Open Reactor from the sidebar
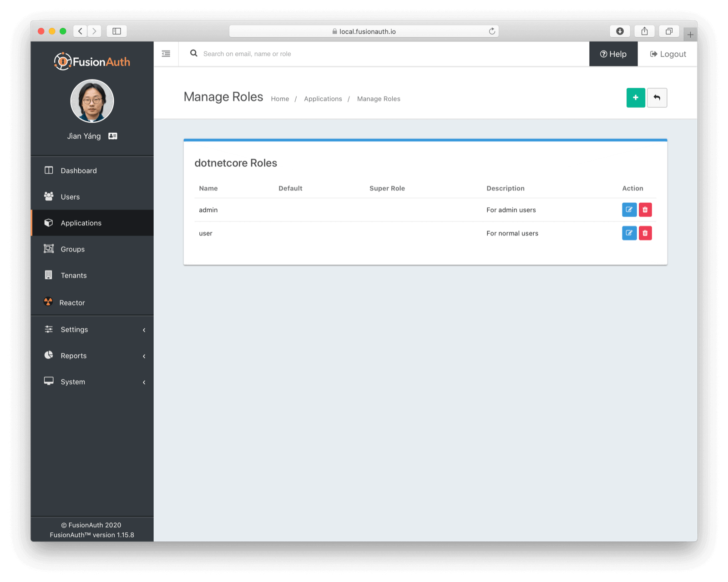 tap(92, 302)
